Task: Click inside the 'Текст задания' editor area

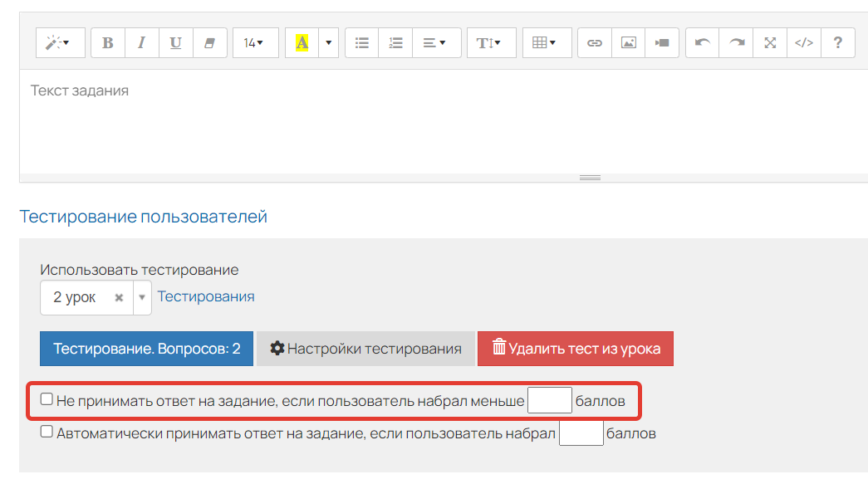Action: (444, 122)
